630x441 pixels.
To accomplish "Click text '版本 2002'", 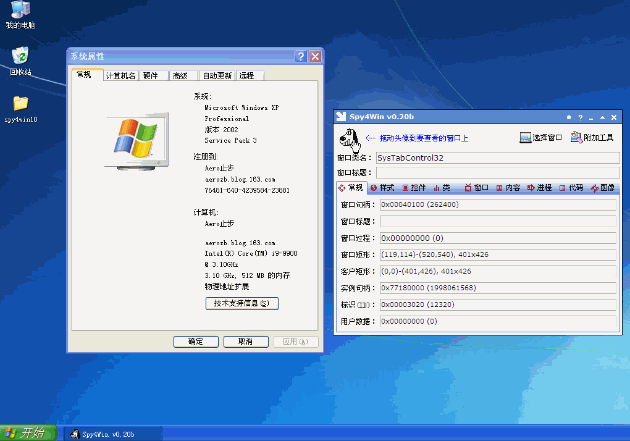I will click(x=221, y=130).
